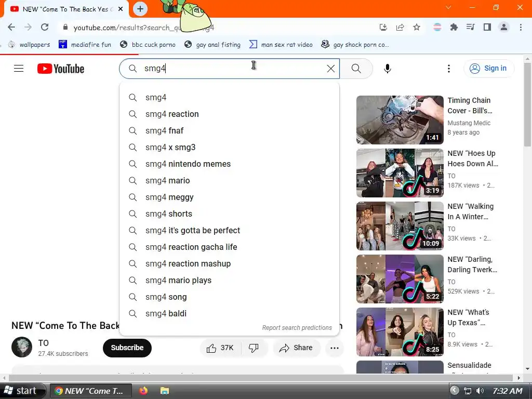This screenshot has width=532, height=399.
Task: Submit search with magnifier button
Action: 356,69
